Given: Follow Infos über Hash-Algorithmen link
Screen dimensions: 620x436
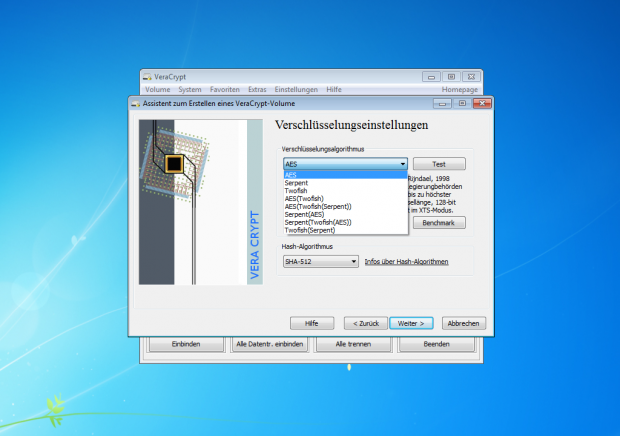Looking at the screenshot, I should pyautogui.click(x=406, y=261).
